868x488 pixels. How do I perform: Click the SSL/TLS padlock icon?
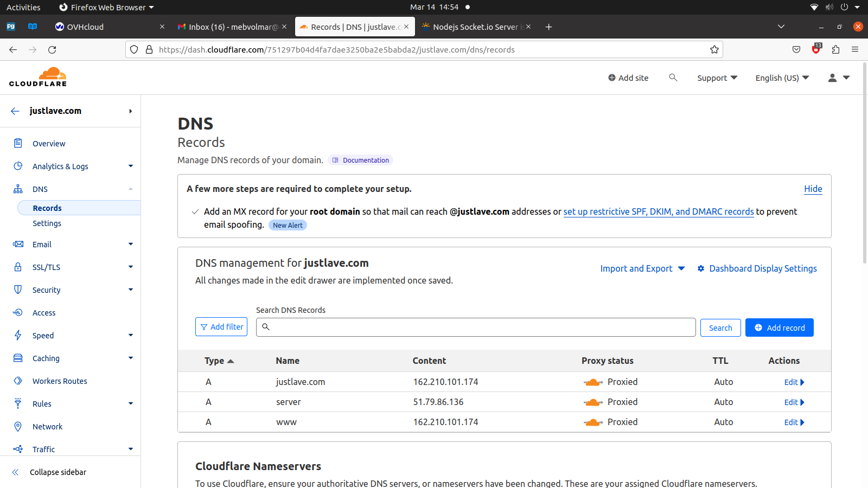click(x=18, y=267)
